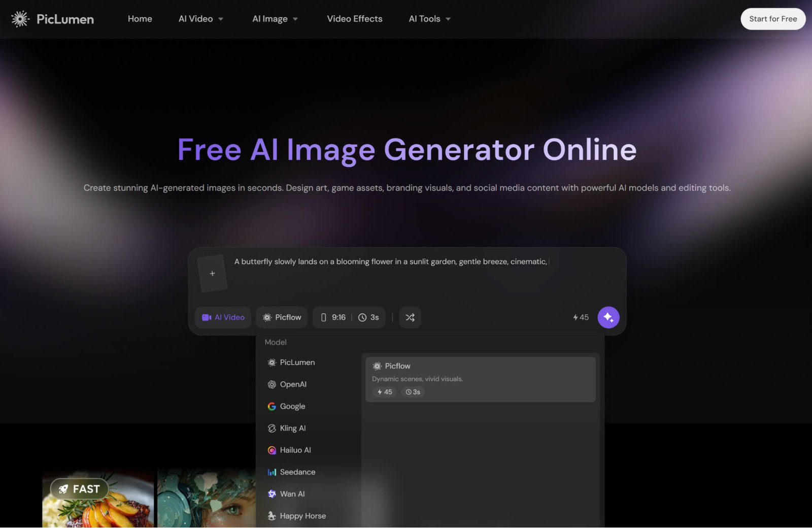812x528 pixels.
Task: Click the Free AI Image Generator Online heading
Action: pyautogui.click(x=407, y=150)
